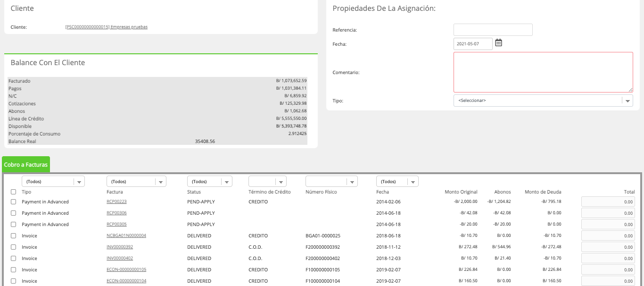Expand the Factura column filter arrow
Screen dimensions: 644x286
161,182
